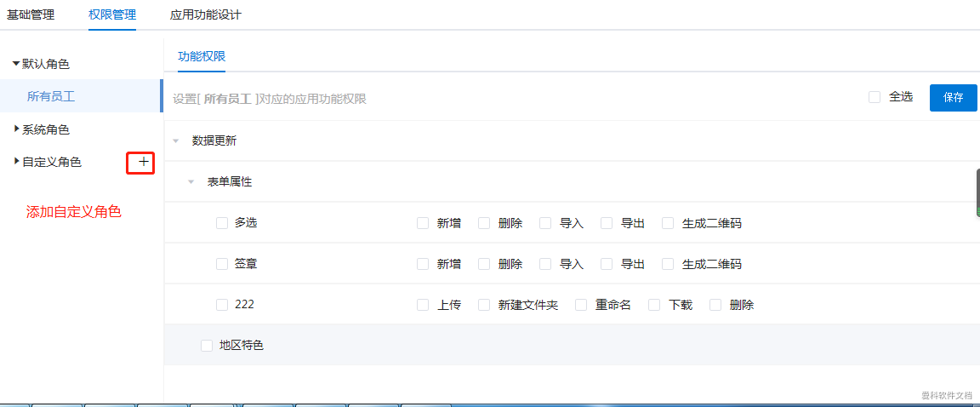980x407 pixels.
Task: Click the 222 row label
Action: click(244, 305)
